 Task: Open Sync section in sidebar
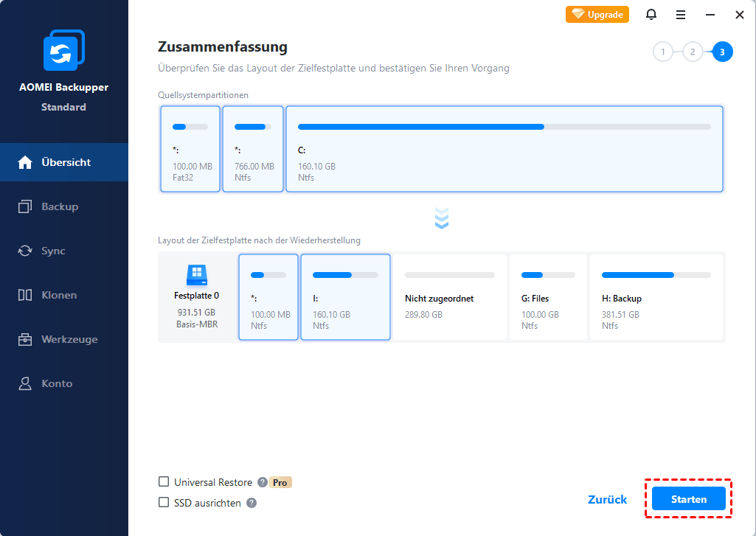click(x=64, y=251)
